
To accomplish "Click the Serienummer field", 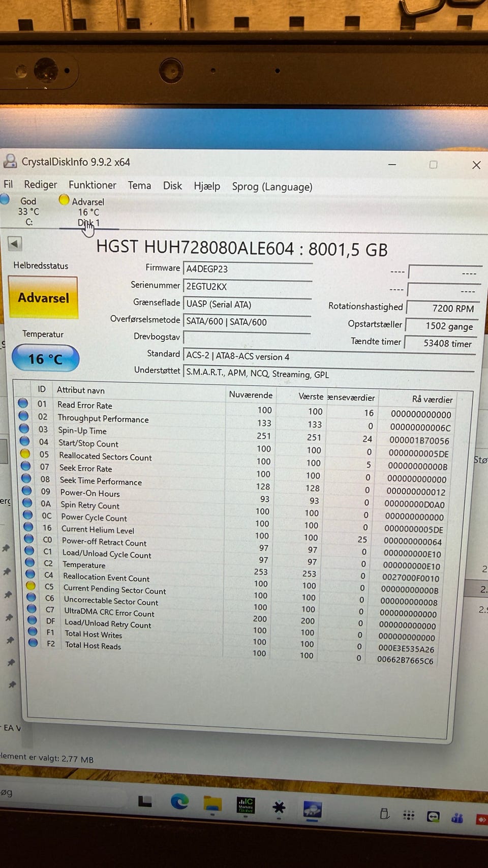I will (248, 287).
